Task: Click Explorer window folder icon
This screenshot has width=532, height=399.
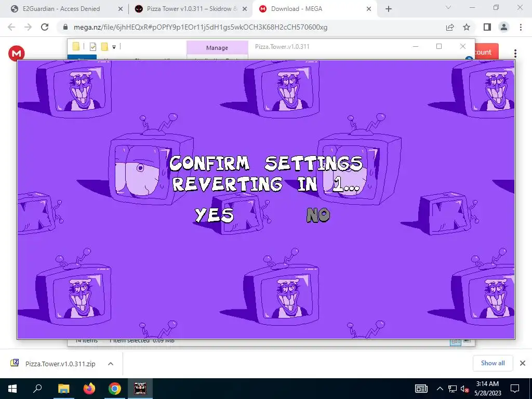Action: coord(76,46)
